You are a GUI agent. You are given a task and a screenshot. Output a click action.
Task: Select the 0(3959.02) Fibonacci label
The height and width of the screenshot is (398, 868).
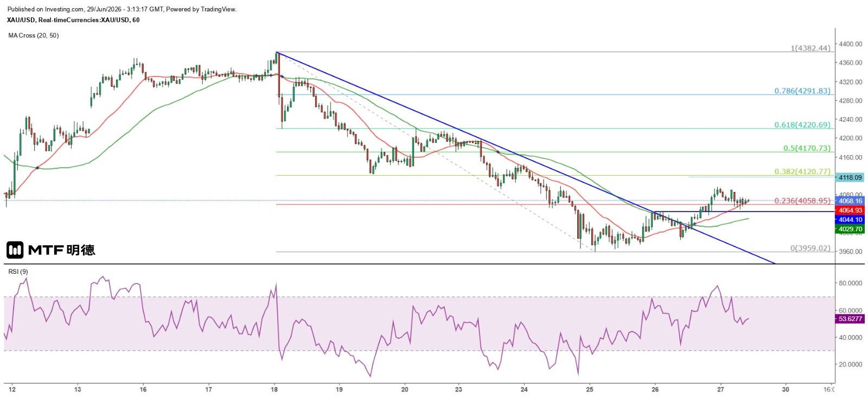(x=810, y=248)
